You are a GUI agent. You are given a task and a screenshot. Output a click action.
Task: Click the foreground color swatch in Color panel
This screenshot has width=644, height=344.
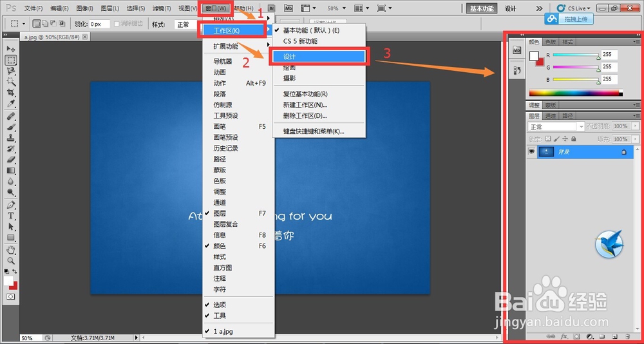(534, 56)
